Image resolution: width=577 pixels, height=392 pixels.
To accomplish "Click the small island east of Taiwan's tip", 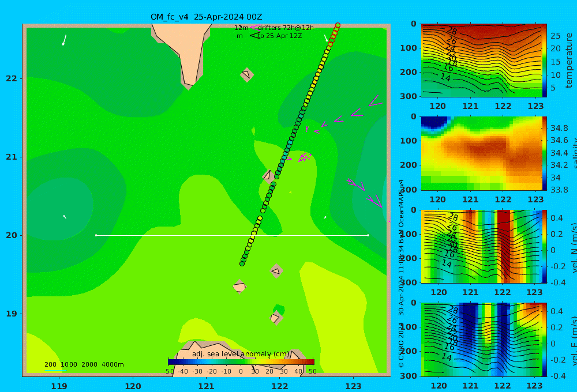I will click(246, 74).
